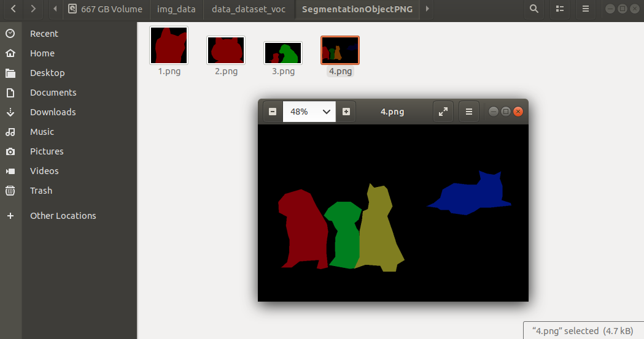Click the plus icon beside Other Locations
644x339 pixels.
pyautogui.click(x=10, y=216)
